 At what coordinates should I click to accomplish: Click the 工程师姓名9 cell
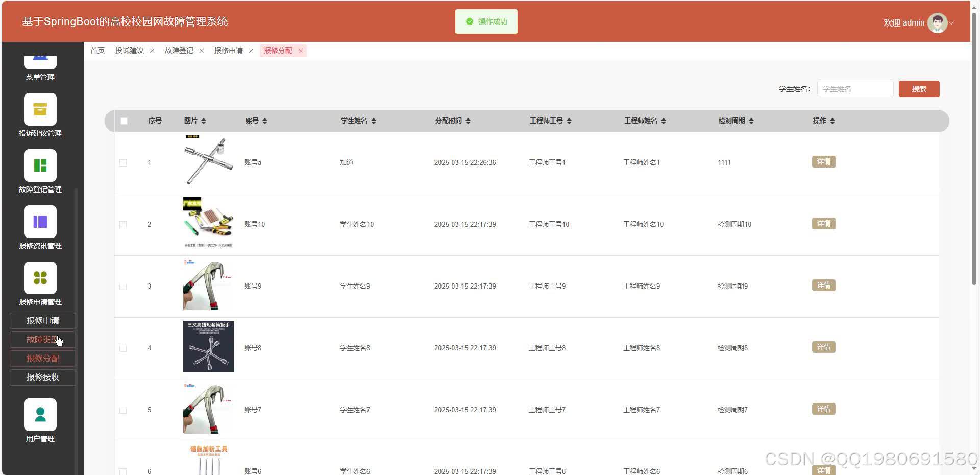click(642, 287)
